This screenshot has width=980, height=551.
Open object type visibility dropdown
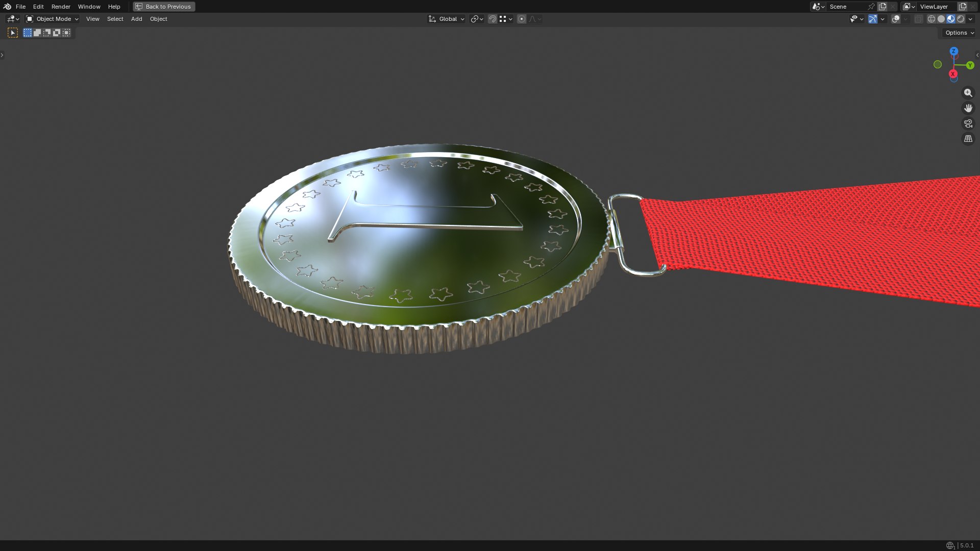click(856, 19)
